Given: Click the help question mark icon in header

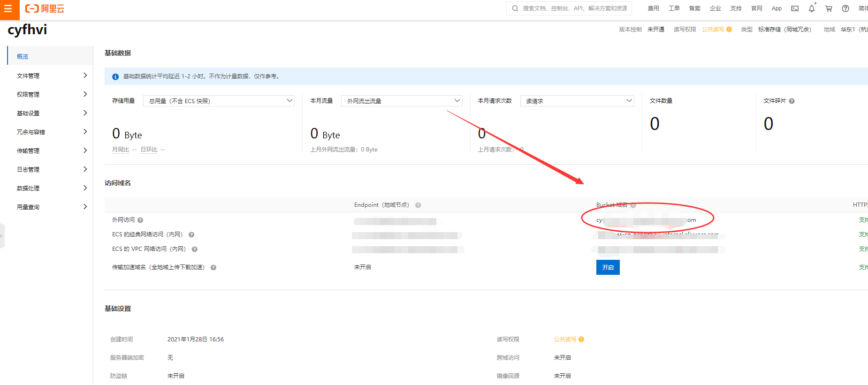Looking at the screenshot, I should tap(845, 8).
